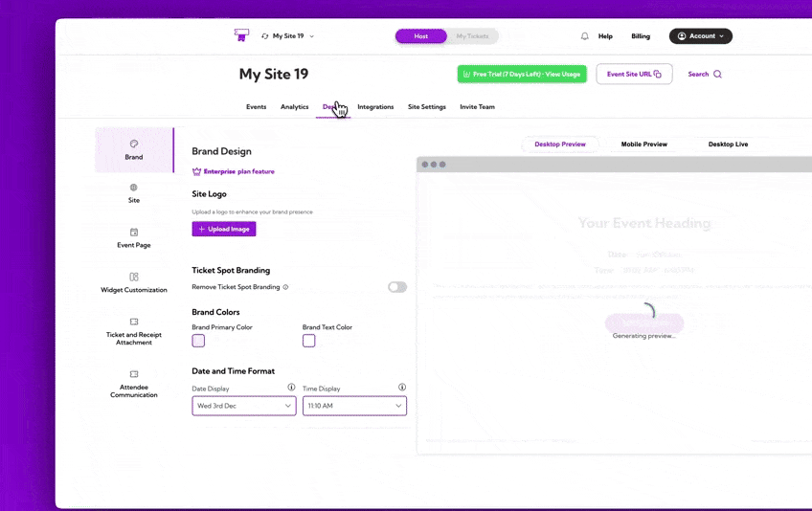This screenshot has width=812, height=511.
Task: Switch to Host mode
Action: [421, 36]
